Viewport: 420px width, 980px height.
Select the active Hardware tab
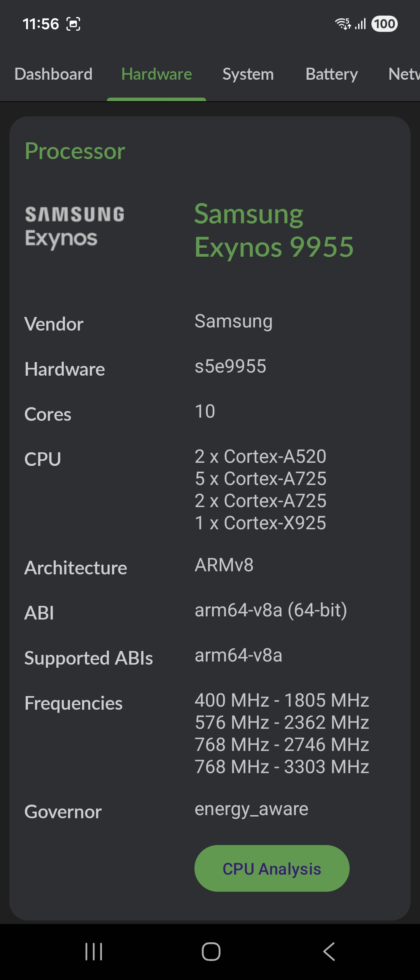click(157, 74)
